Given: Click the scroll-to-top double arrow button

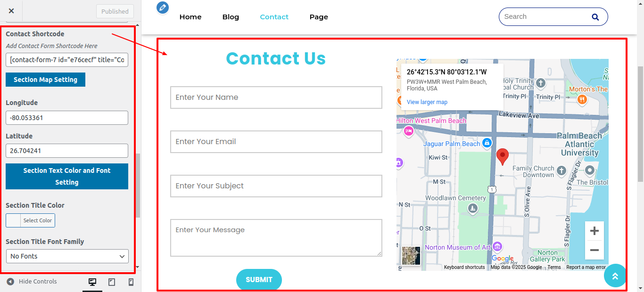Looking at the screenshot, I should click(615, 276).
